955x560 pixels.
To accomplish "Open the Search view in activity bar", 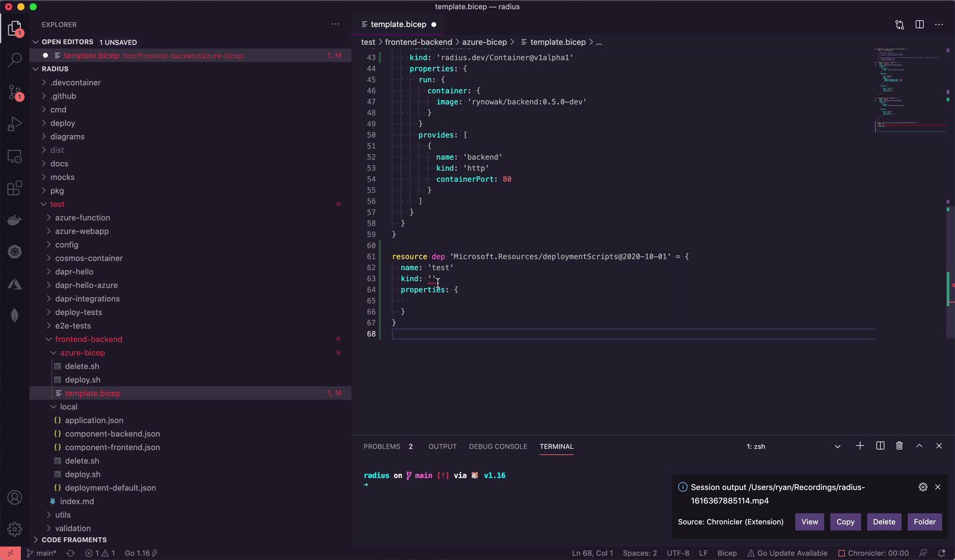I will click(15, 60).
